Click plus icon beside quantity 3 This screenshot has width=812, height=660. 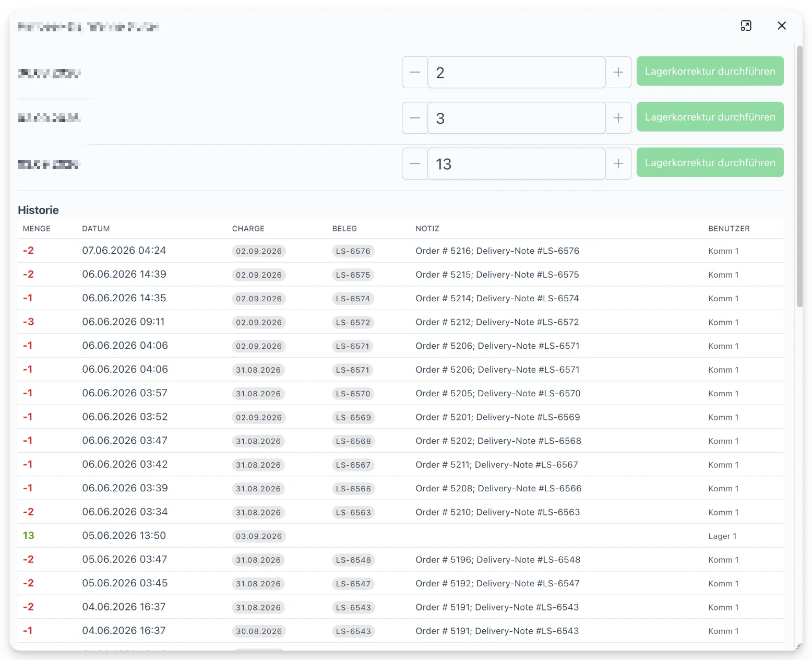point(618,118)
